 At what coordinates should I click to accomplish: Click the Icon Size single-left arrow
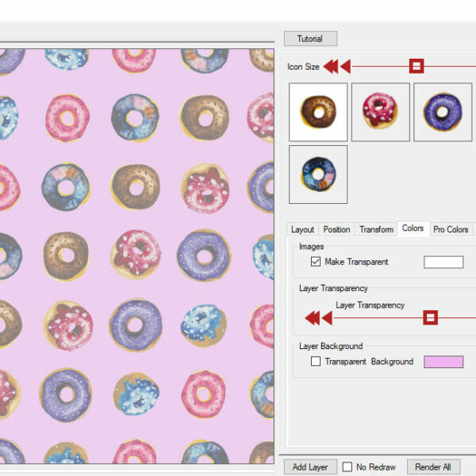(345, 66)
